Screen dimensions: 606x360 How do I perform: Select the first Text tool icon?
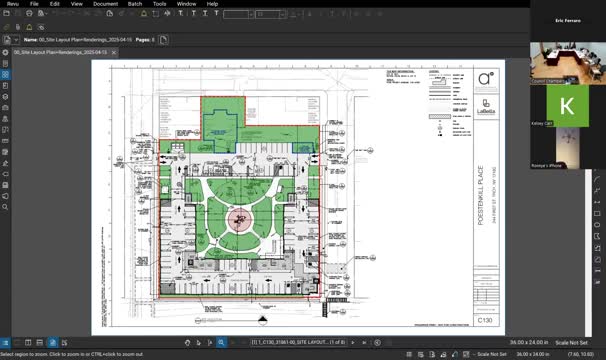coord(180,14)
